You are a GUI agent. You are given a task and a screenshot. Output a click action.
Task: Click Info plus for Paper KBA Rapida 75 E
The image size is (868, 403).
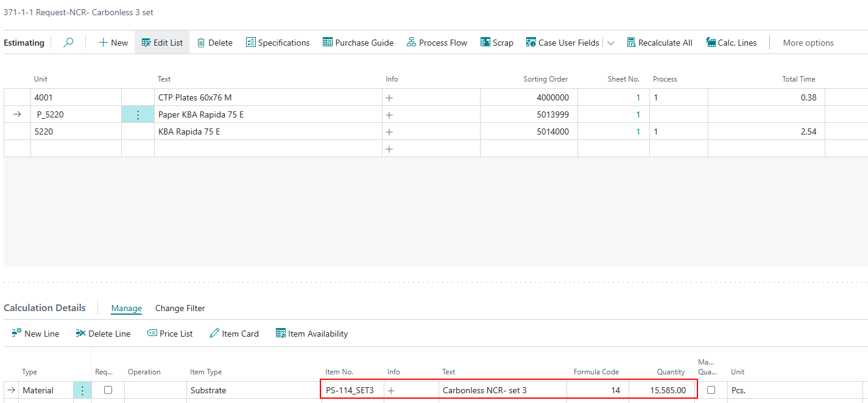pos(390,114)
